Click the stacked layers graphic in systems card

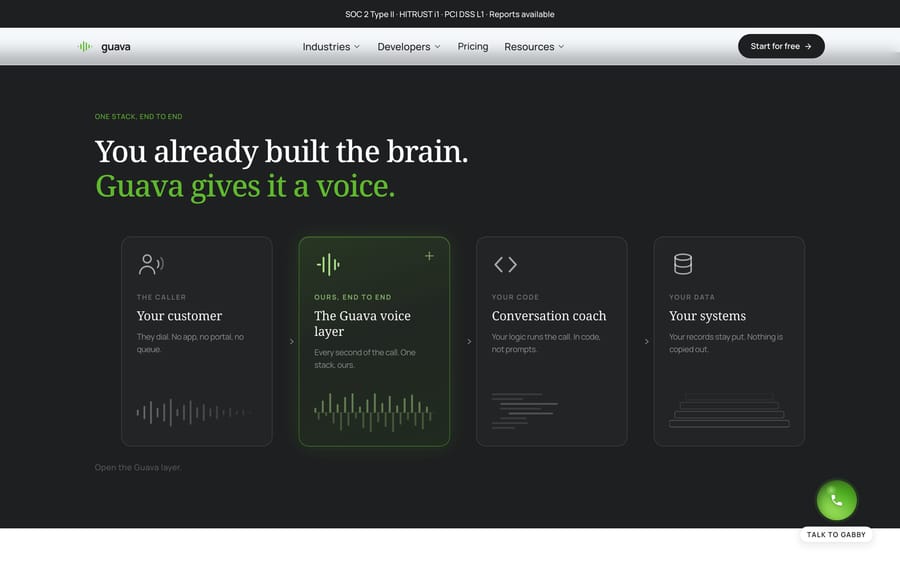(x=729, y=410)
